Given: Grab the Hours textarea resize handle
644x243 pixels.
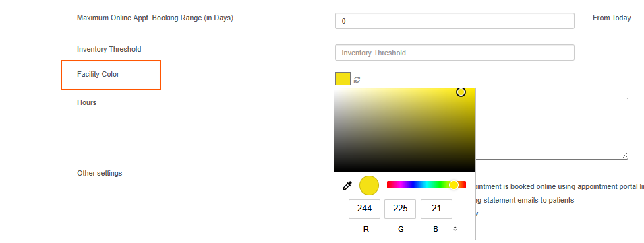Looking at the screenshot, I should [x=624, y=155].
